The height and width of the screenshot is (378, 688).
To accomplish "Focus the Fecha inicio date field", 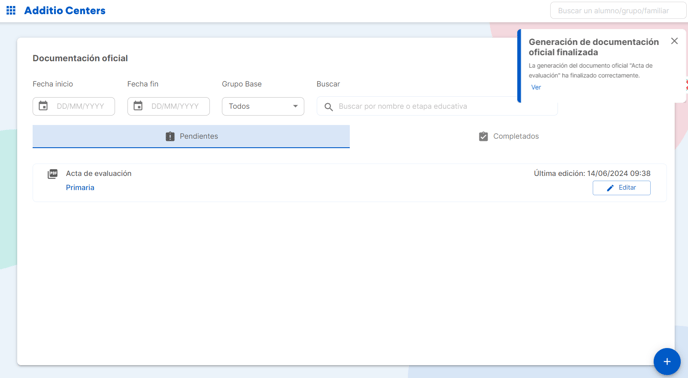I will (74, 106).
